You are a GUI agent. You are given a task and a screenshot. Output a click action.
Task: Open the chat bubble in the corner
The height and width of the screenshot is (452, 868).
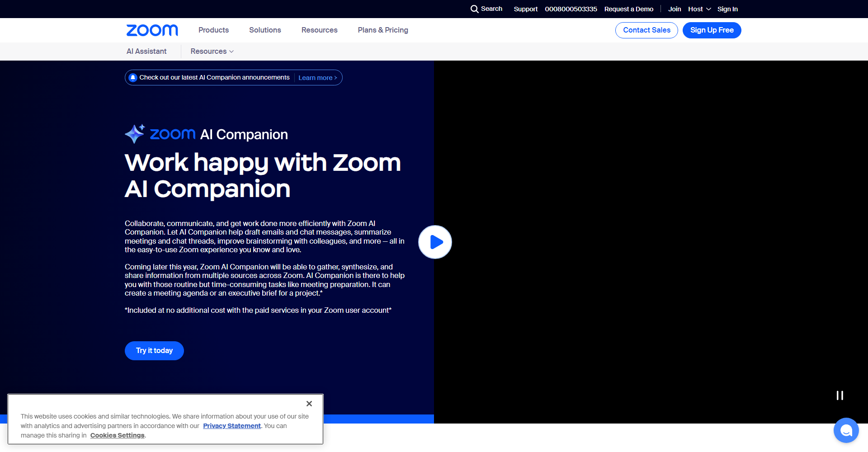tap(846, 430)
